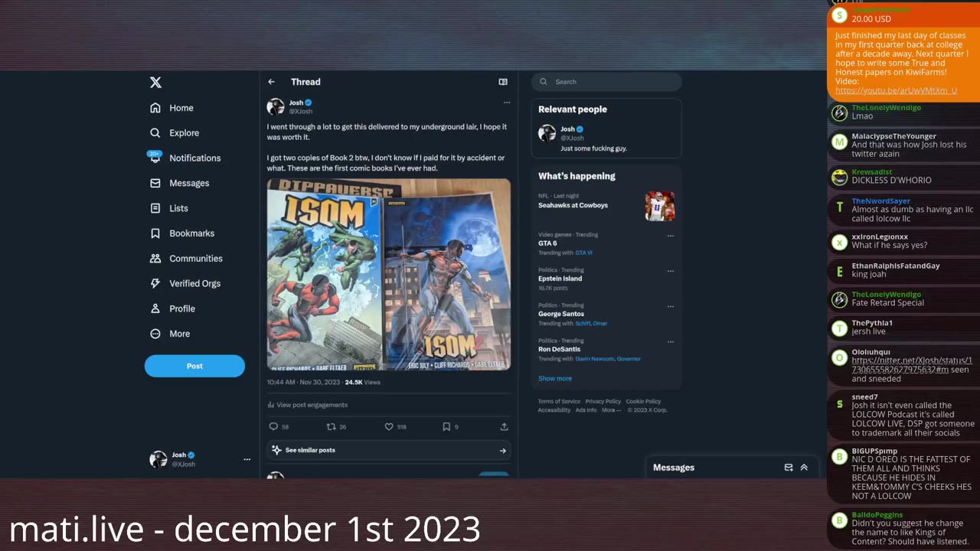Compose new message icon in Messages drawer

(789, 468)
